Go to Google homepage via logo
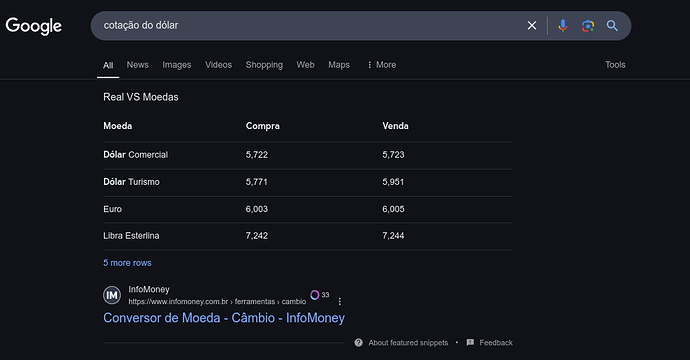Viewport: 690px width, 360px height. tap(34, 26)
